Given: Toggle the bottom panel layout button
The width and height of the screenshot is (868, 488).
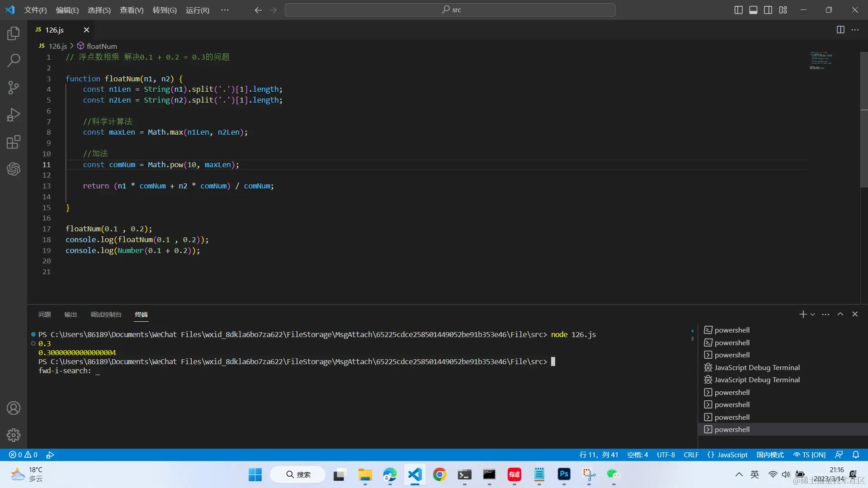Looking at the screenshot, I should click(x=753, y=10).
